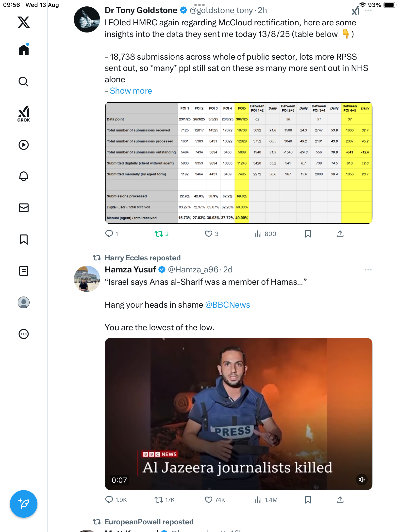Open Search from the sidebar
The image size is (399, 532).
(x=24, y=82)
